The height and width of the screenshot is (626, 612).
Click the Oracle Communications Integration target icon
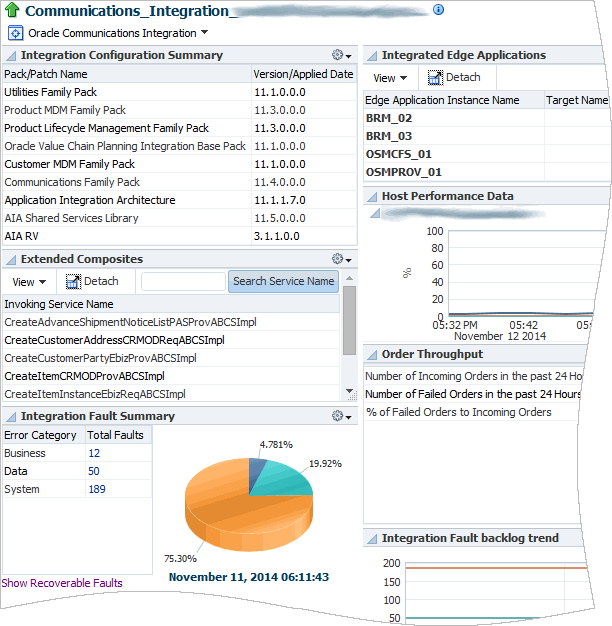click(15, 33)
